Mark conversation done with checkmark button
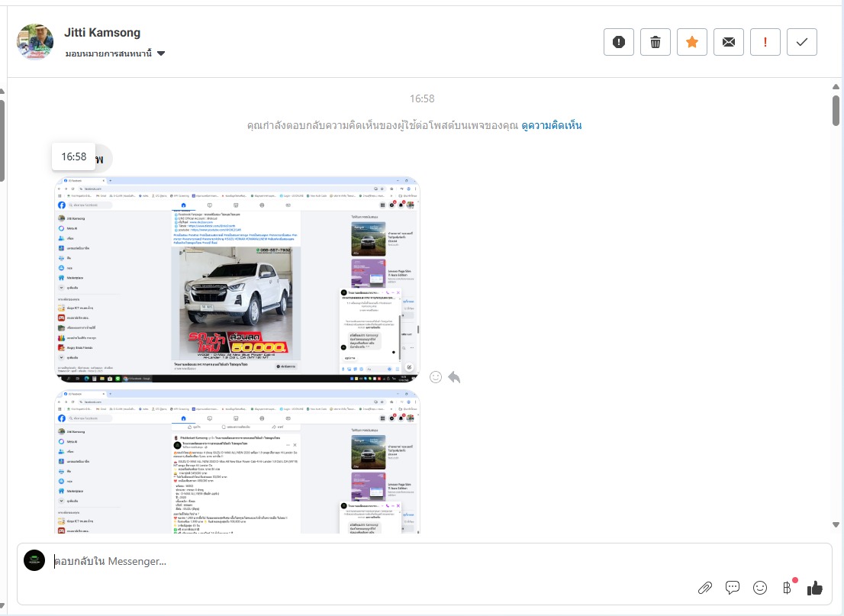 pos(802,42)
